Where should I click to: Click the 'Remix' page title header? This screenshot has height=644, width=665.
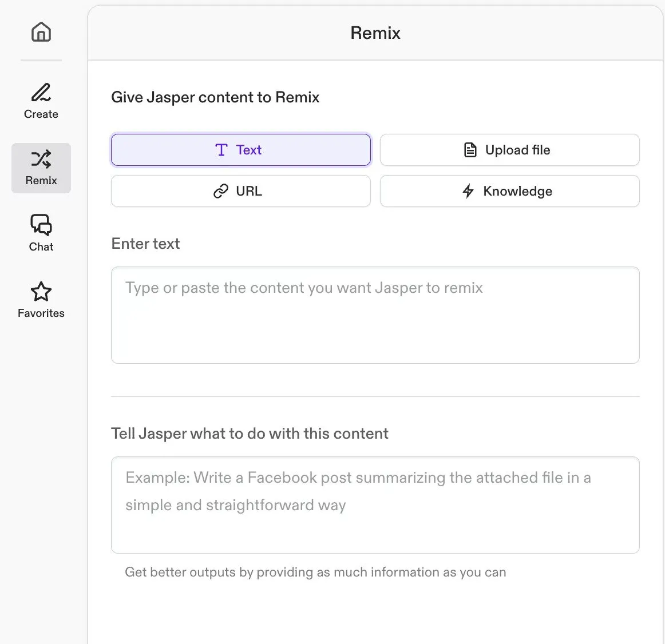pyautogui.click(x=375, y=33)
